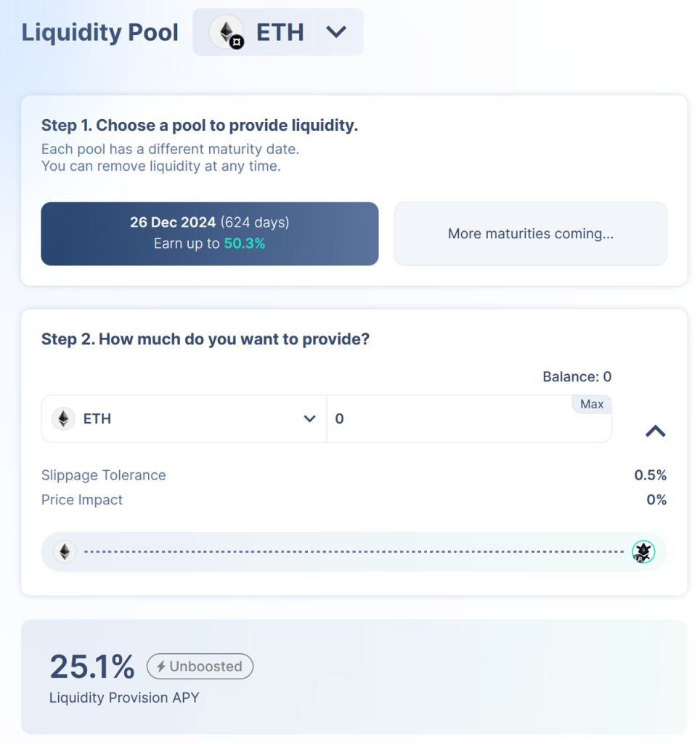Click the Slippage Tolerance label
The height and width of the screenshot is (744, 700).
coord(103,475)
